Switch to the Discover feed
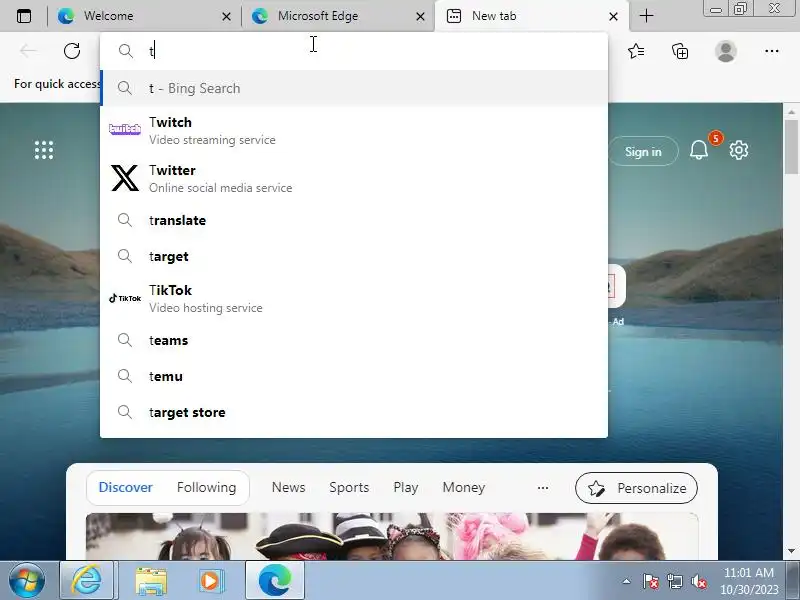Image resolution: width=800 pixels, height=600 pixels. click(126, 488)
